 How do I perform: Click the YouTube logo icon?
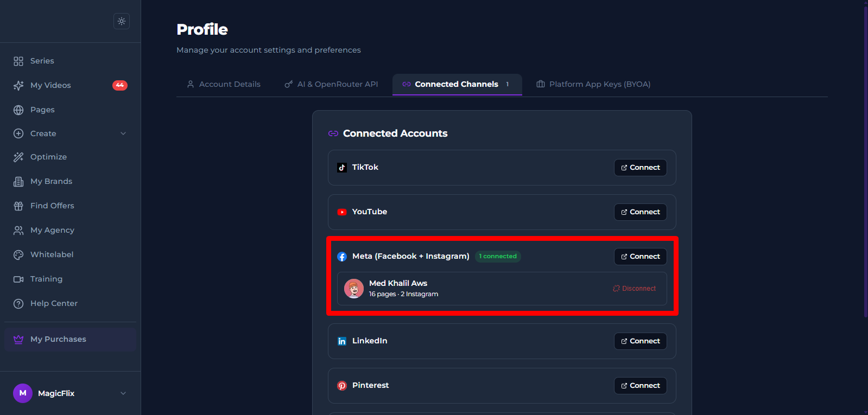tap(342, 212)
